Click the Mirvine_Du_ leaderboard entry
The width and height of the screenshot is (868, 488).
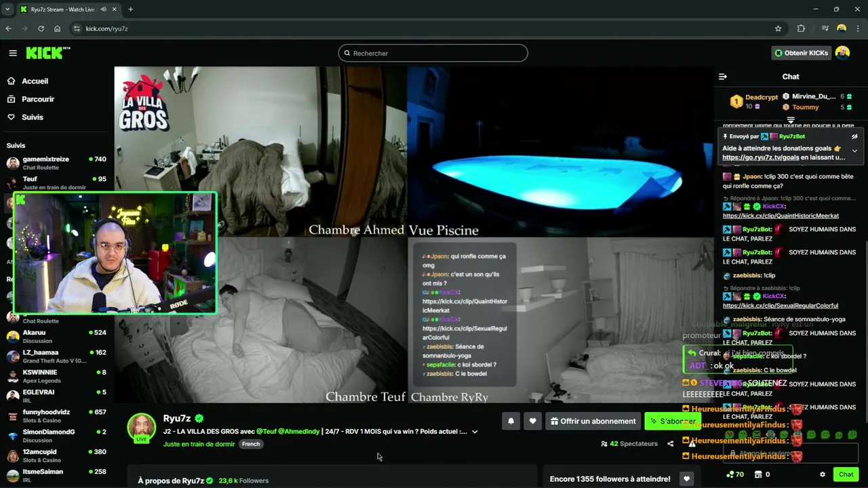[817, 96]
